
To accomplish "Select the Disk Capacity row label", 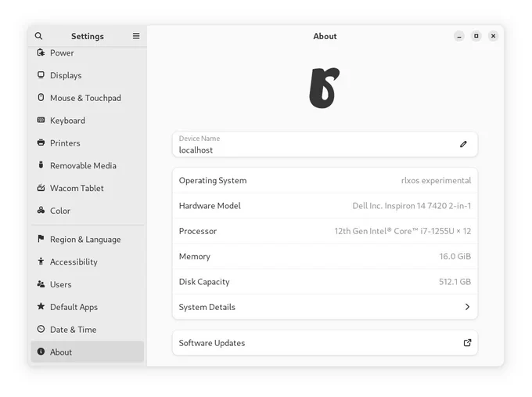I will pyautogui.click(x=204, y=282).
